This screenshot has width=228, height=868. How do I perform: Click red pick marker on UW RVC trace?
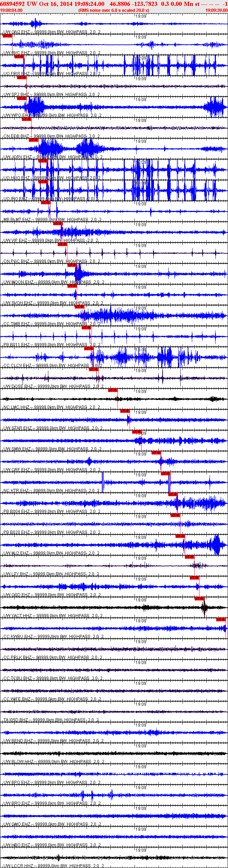click(7, 35)
